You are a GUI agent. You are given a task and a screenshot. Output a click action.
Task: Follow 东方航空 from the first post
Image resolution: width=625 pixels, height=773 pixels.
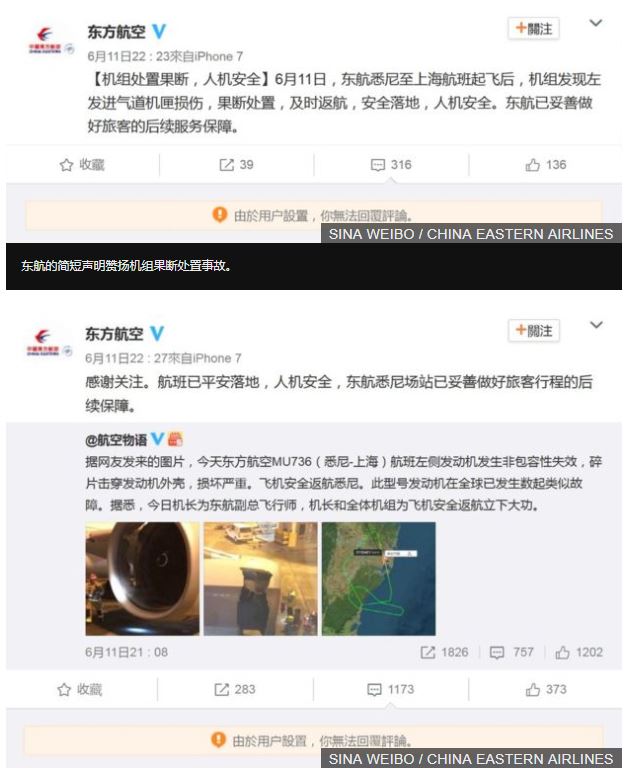click(534, 29)
